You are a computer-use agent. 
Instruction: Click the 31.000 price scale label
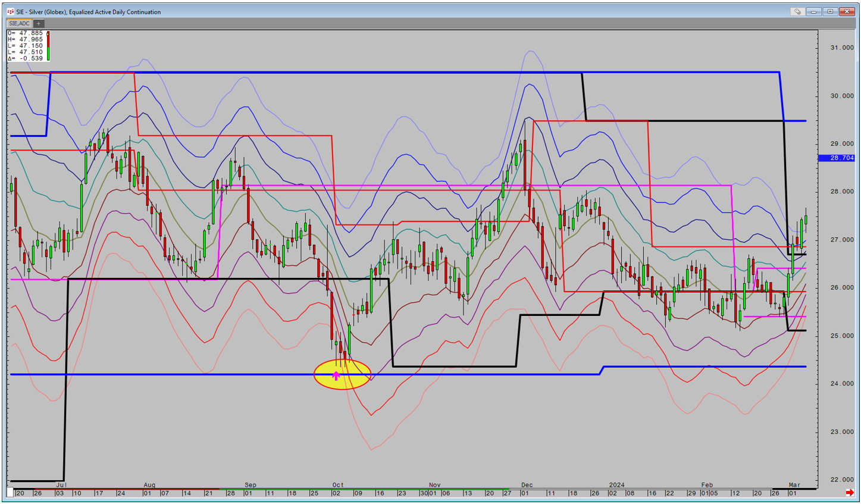pos(841,48)
